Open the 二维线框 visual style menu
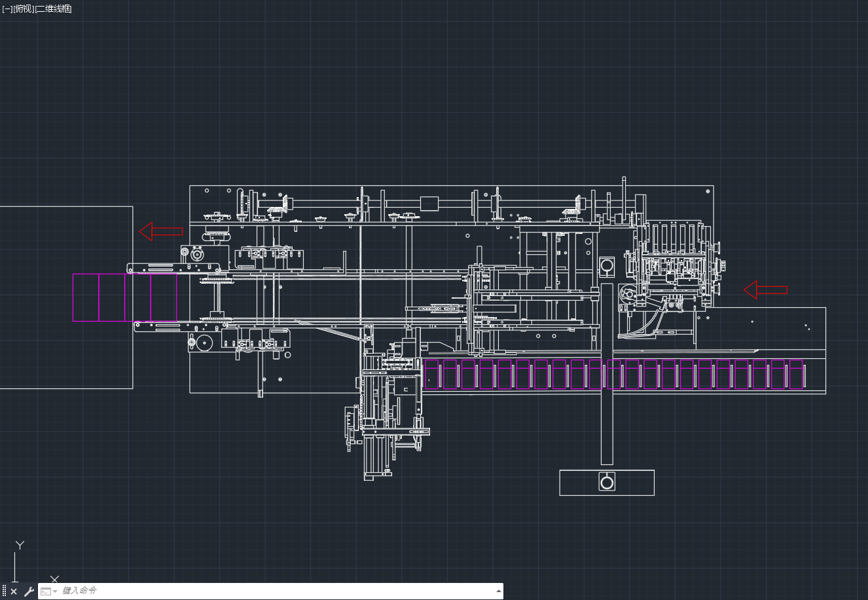The width and height of the screenshot is (868, 600). (53, 9)
